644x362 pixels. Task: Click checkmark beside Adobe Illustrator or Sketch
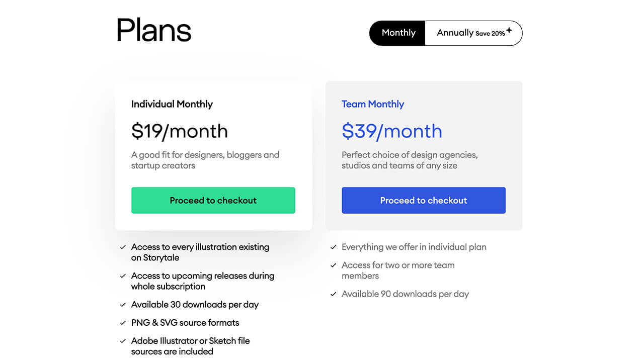point(123,341)
